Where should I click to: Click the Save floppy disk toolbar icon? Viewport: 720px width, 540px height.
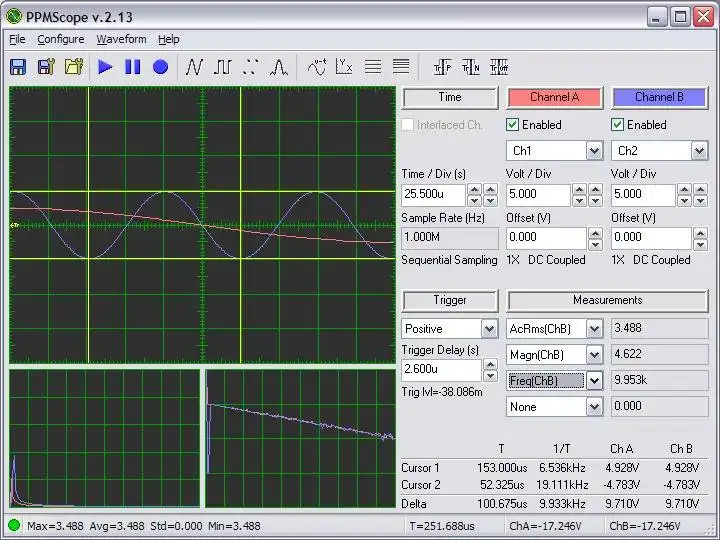pos(18,67)
